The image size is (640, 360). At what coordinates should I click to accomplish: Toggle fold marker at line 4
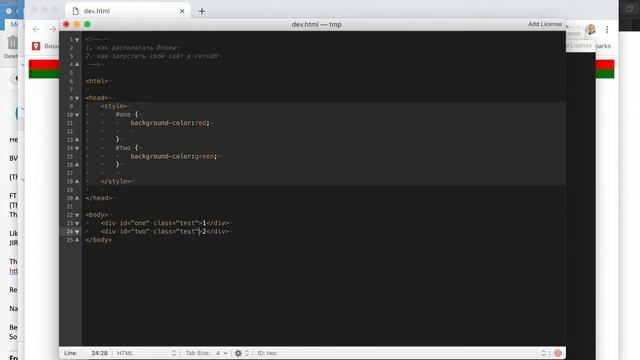point(77,64)
